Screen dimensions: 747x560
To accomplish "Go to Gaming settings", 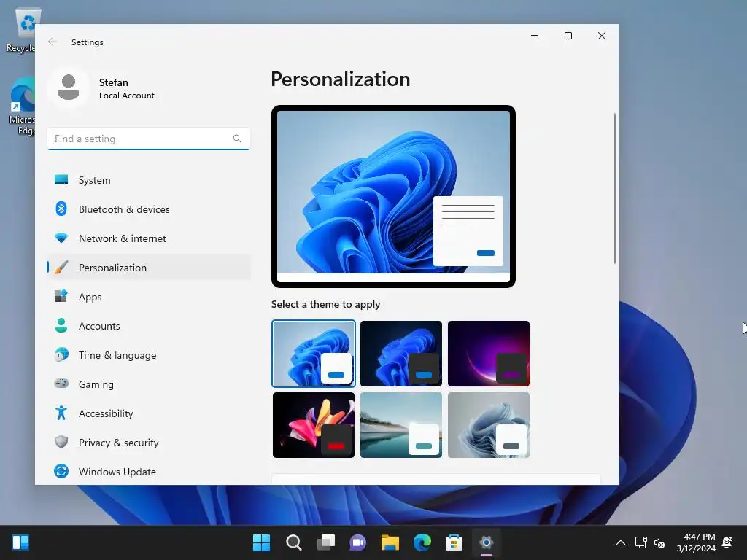I will click(x=149, y=384).
